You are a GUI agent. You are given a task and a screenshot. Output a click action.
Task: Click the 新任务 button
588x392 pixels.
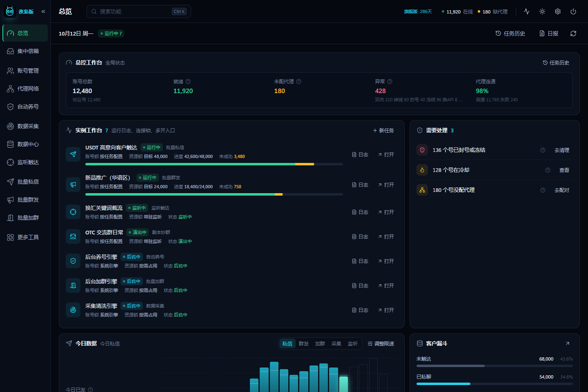pyautogui.click(x=383, y=131)
